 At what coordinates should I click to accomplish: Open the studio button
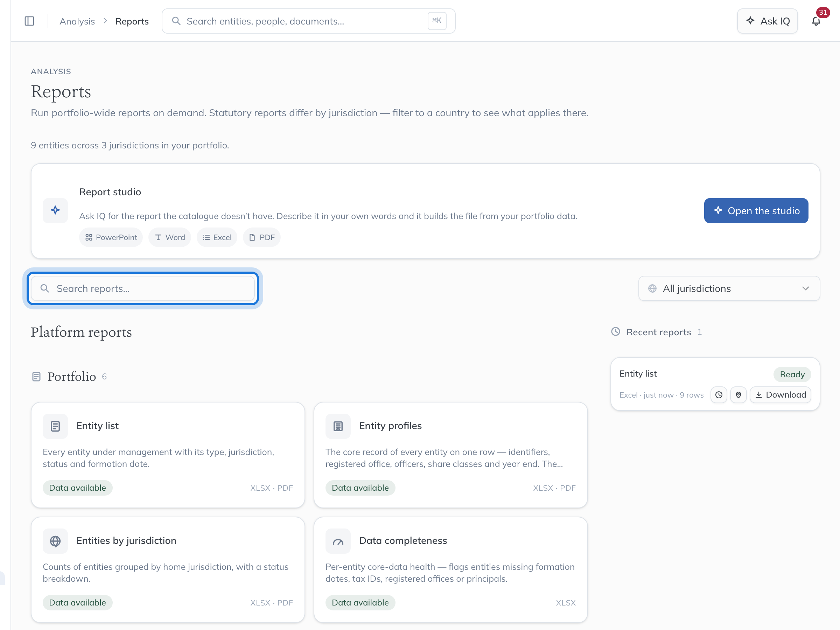(x=756, y=211)
